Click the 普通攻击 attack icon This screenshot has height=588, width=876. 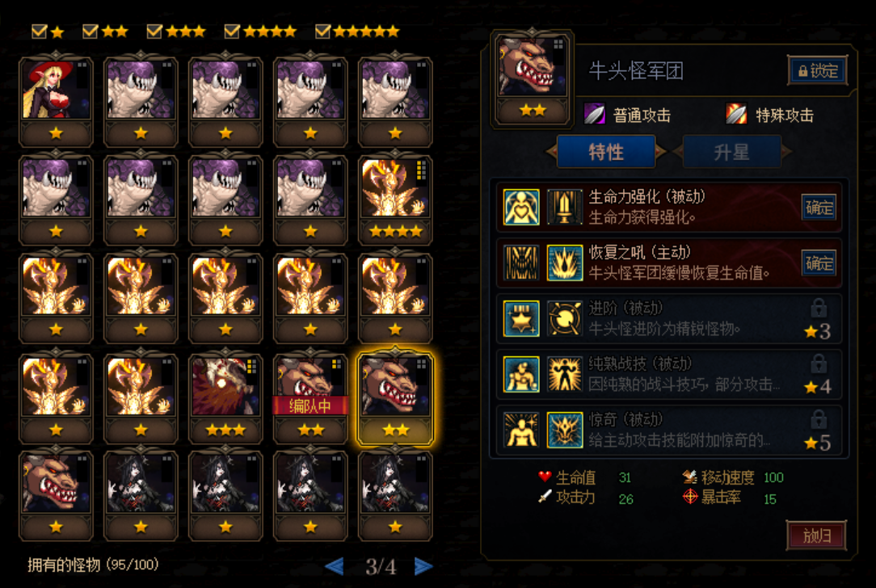(x=595, y=114)
